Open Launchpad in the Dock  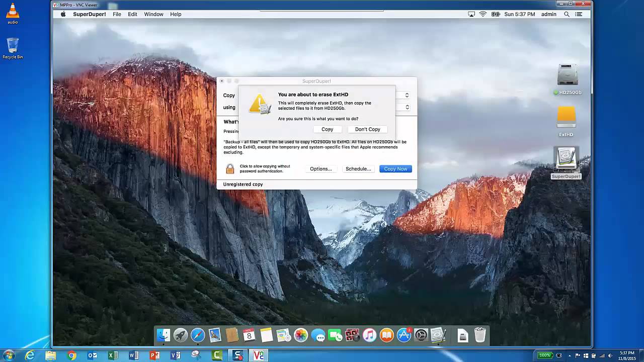pyautogui.click(x=181, y=335)
